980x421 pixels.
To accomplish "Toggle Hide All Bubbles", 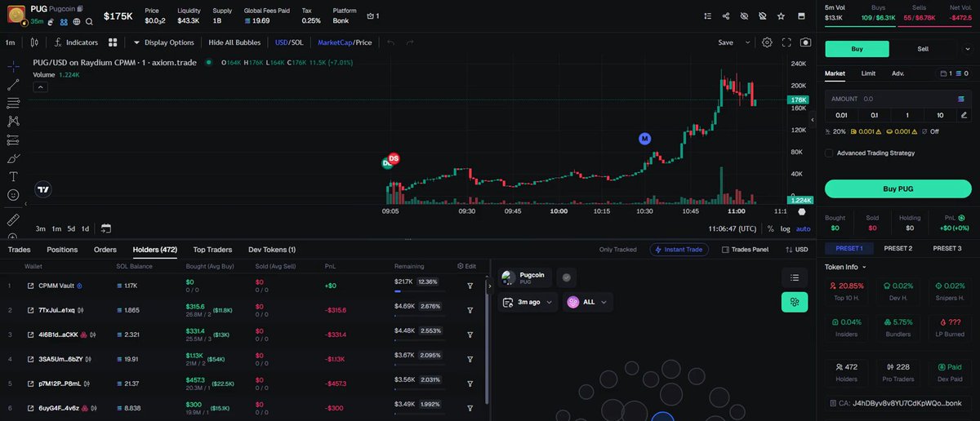I will click(235, 42).
